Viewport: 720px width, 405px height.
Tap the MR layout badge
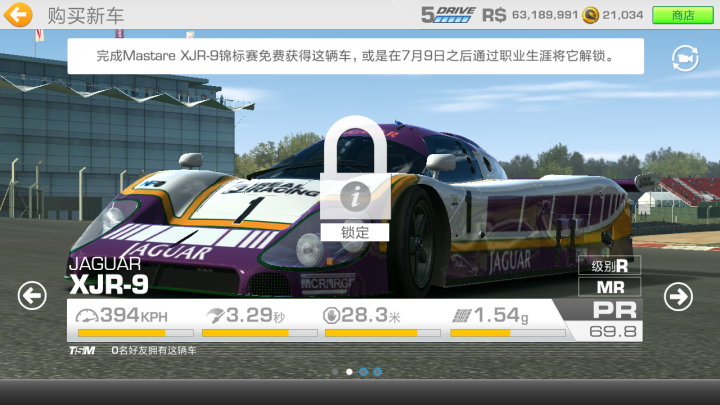click(x=609, y=287)
